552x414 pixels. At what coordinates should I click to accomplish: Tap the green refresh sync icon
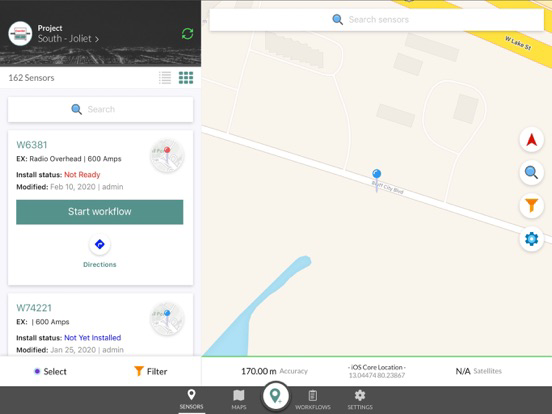187,34
